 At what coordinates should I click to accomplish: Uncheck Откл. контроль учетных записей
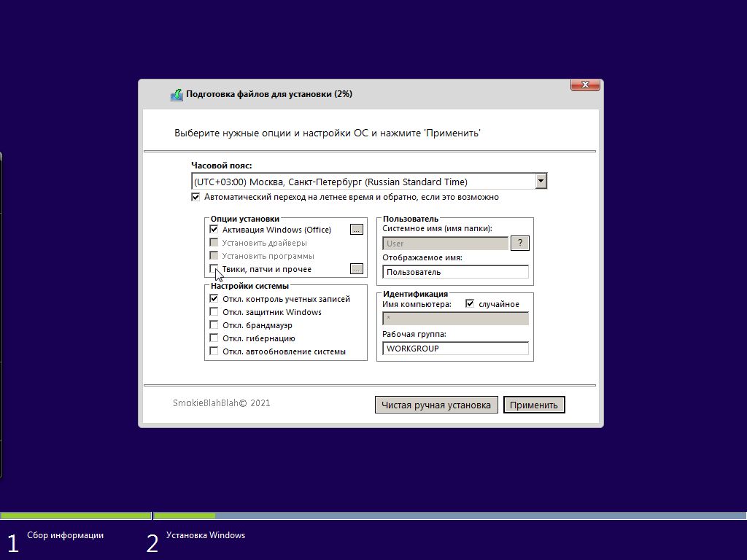[x=214, y=299]
